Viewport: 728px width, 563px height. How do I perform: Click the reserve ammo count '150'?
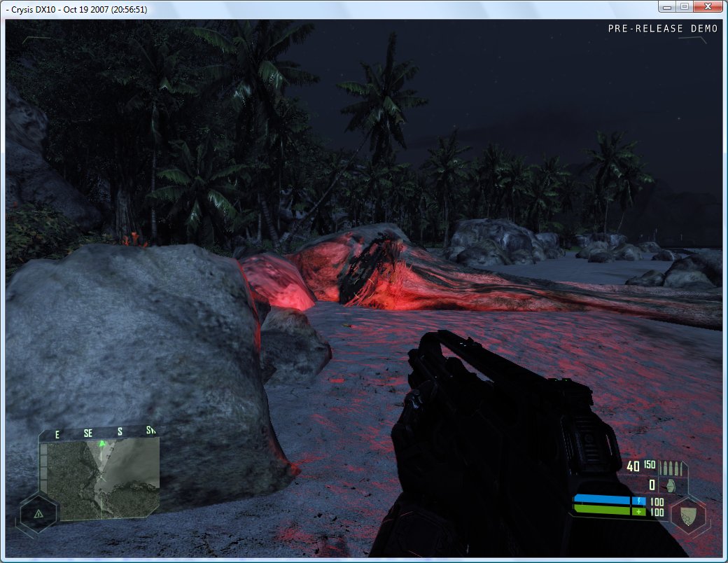click(x=650, y=464)
